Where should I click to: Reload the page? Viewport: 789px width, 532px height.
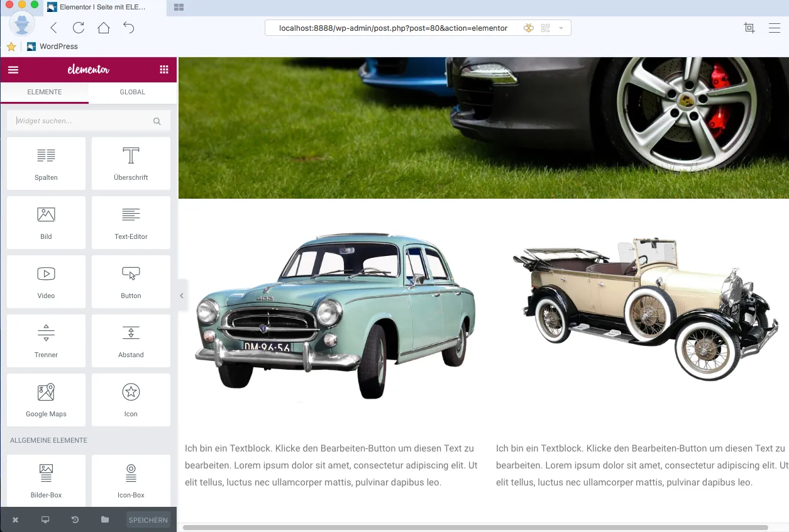[79, 28]
